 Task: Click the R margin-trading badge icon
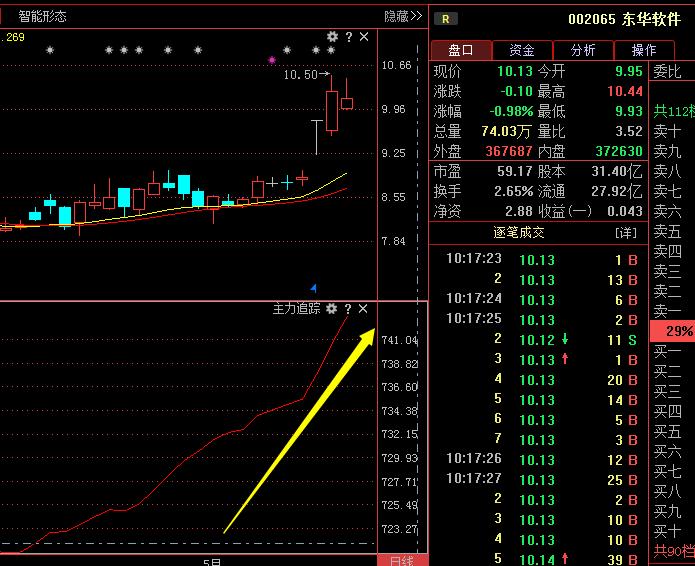[x=446, y=19]
